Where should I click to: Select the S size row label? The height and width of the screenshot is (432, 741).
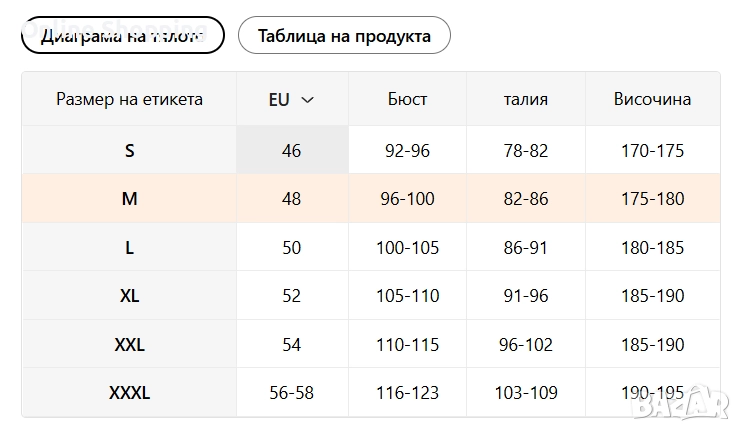pyautogui.click(x=129, y=151)
